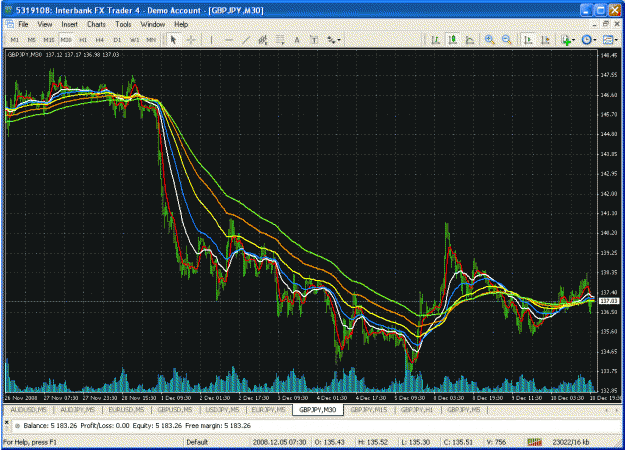Choose the Draw Trendline tool
Viewport: 625px width, 450px height.
point(246,39)
